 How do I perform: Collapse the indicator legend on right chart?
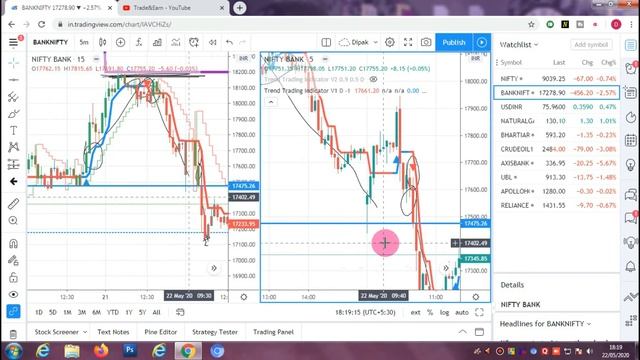[x=271, y=102]
